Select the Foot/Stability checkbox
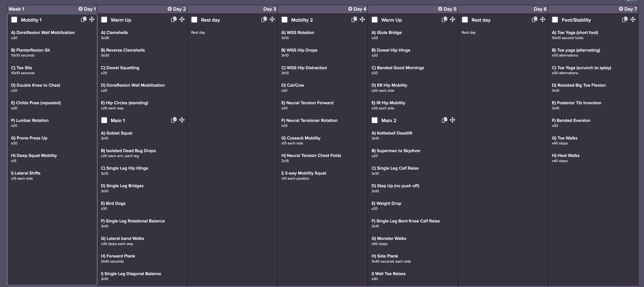 pyautogui.click(x=555, y=19)
